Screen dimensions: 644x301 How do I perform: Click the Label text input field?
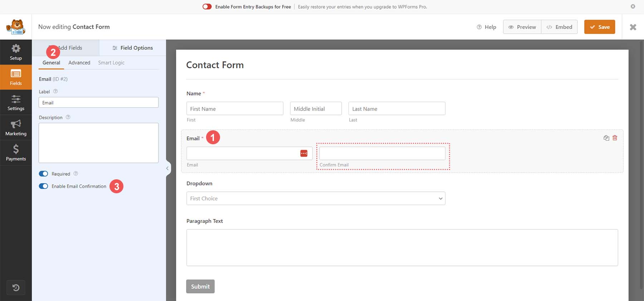pyautogui.click(x=98, y=103)
